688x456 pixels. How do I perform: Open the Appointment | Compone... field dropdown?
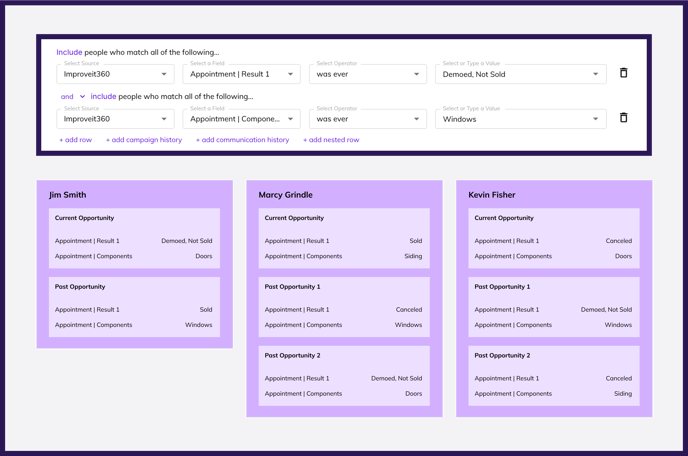coord(241,119)
